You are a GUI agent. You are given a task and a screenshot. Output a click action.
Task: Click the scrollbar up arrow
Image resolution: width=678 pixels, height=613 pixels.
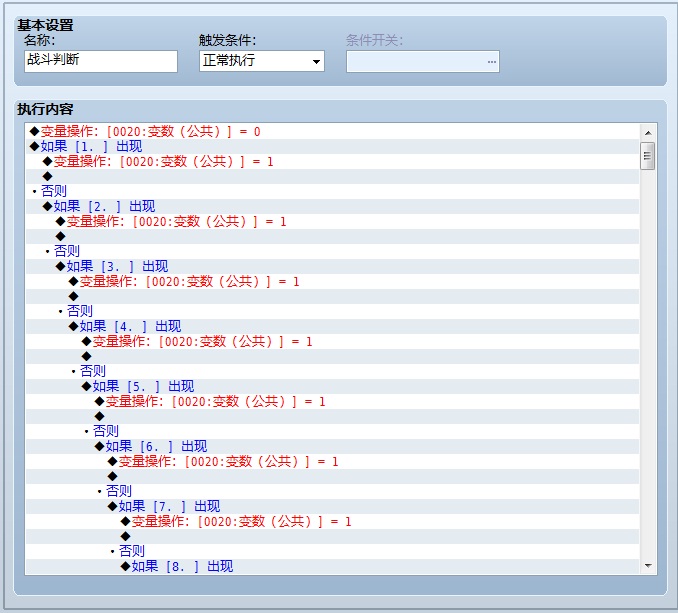[648, 133]
